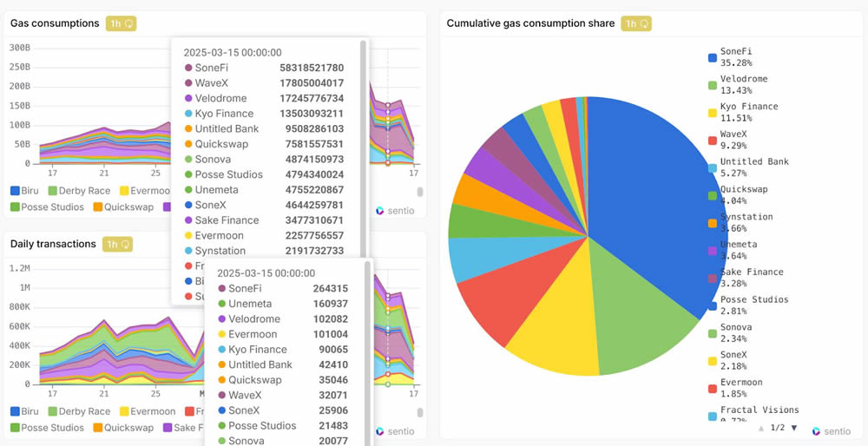The image size is (868, 446).
Task: Click the 1.2M y-axis label
Action: pyautogui.click(x=20, y=268)
